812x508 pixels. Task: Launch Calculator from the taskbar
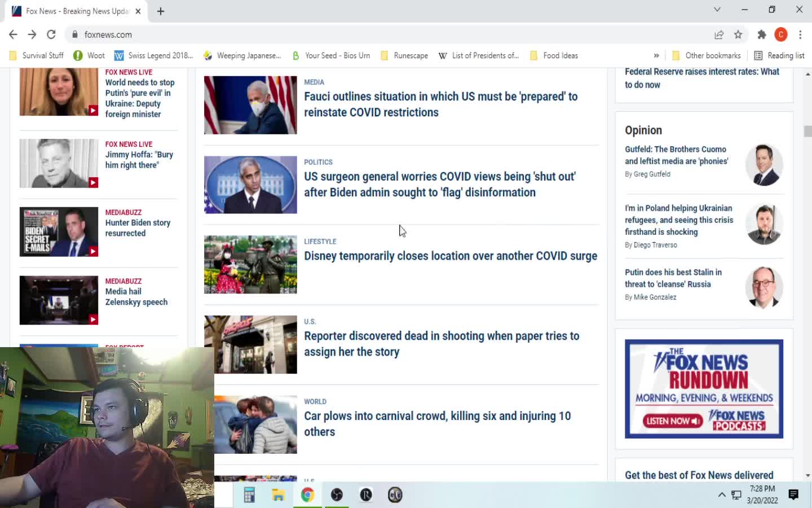(249, 495)
